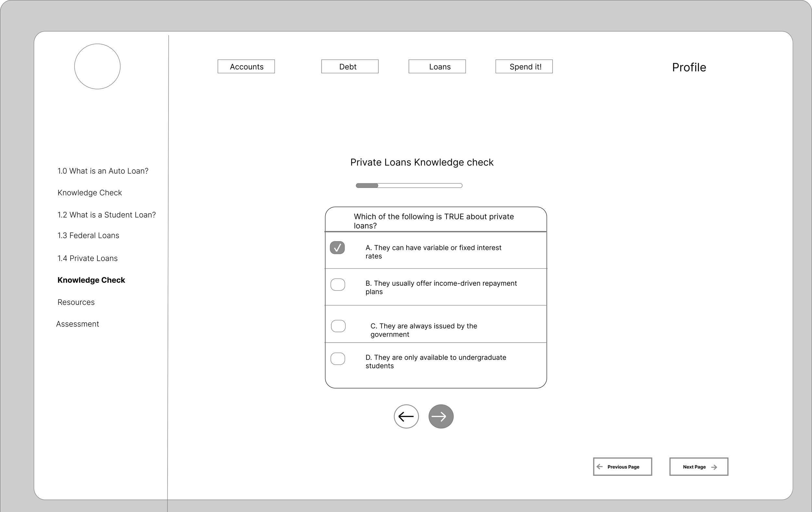
Task: Click the left arrow circle button
Action: tap(406, 416)
